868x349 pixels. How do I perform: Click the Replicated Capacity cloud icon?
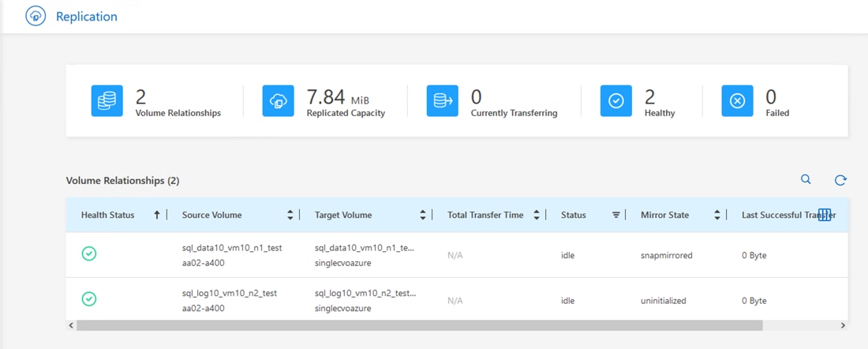(278, 101)
